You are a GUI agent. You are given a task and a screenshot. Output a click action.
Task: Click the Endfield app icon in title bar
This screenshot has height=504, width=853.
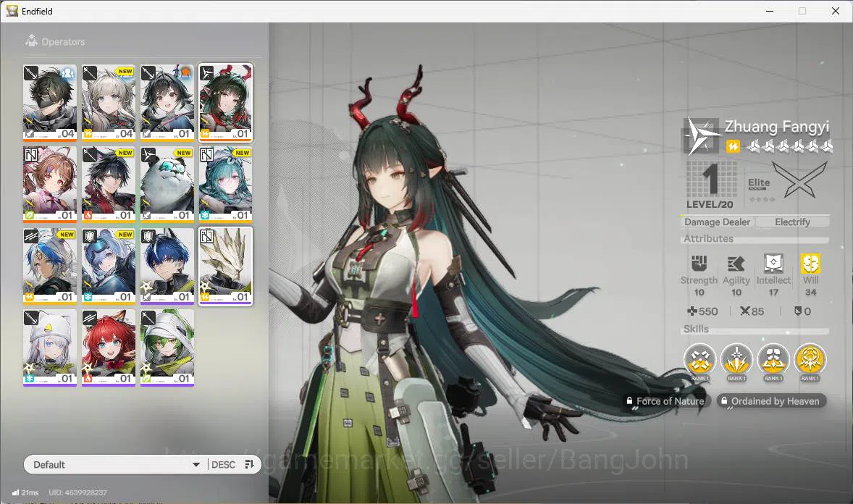[x=12, y=11]
